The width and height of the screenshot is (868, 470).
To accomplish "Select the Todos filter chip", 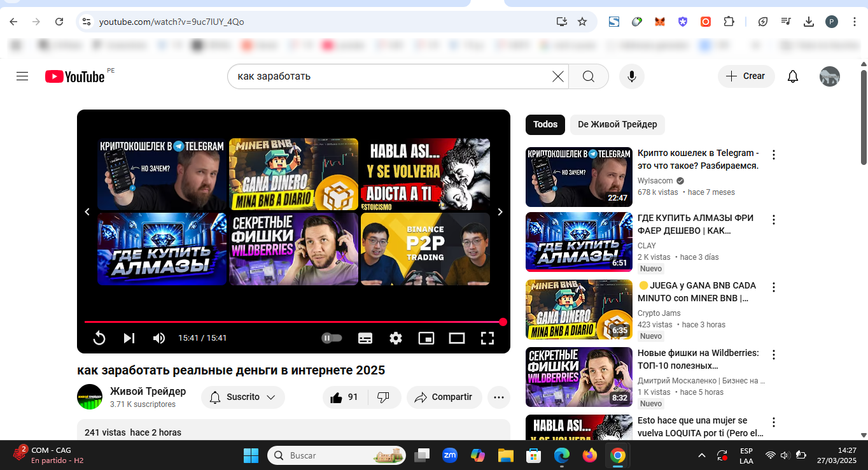I will point(545,124).
